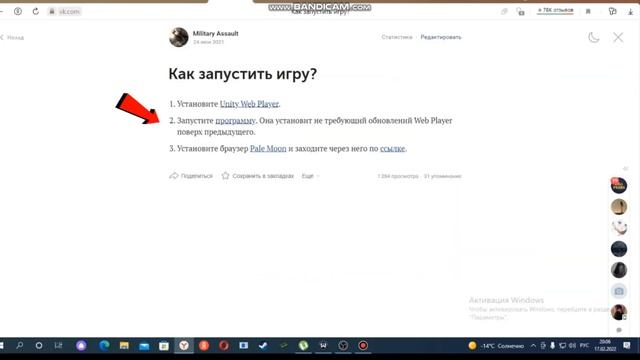This screenshot has width=640, height=360.
Task: Open the red Yandex icon in the taskbar
Action: 204,346
